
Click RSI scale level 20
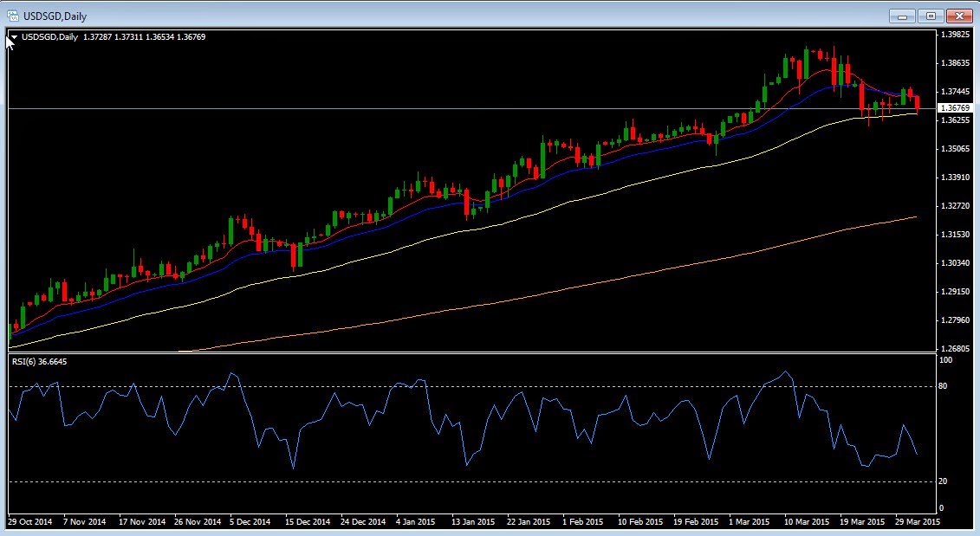click(943, 481)
